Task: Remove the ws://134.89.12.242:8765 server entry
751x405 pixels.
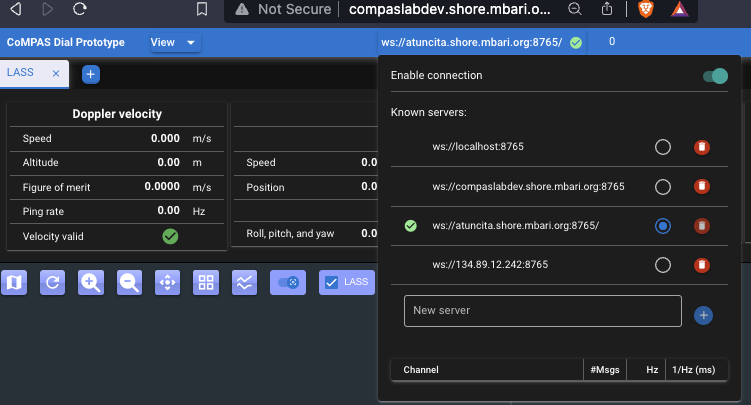Action: [x=702, y=265]
